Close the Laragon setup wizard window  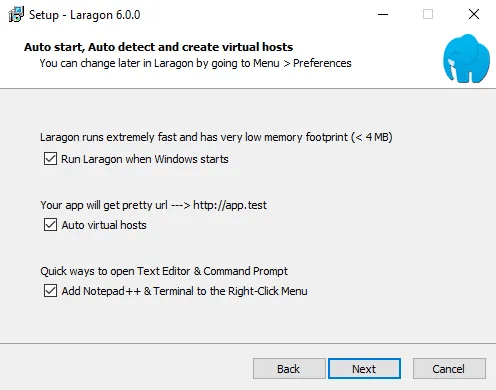(x=474, y=14)
